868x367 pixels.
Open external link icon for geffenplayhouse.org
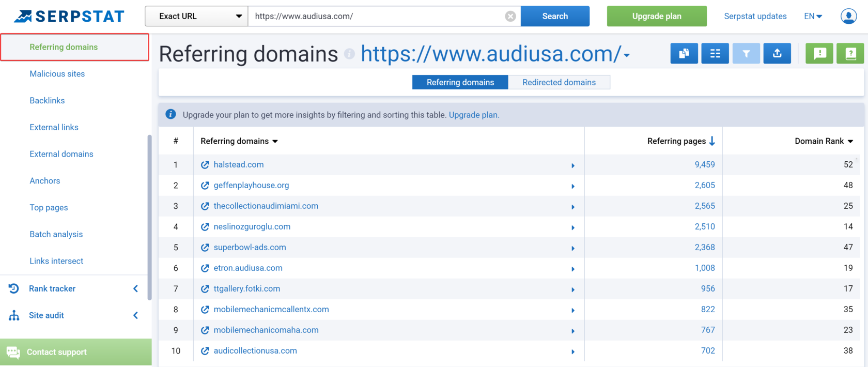click(x=205, y=186)
